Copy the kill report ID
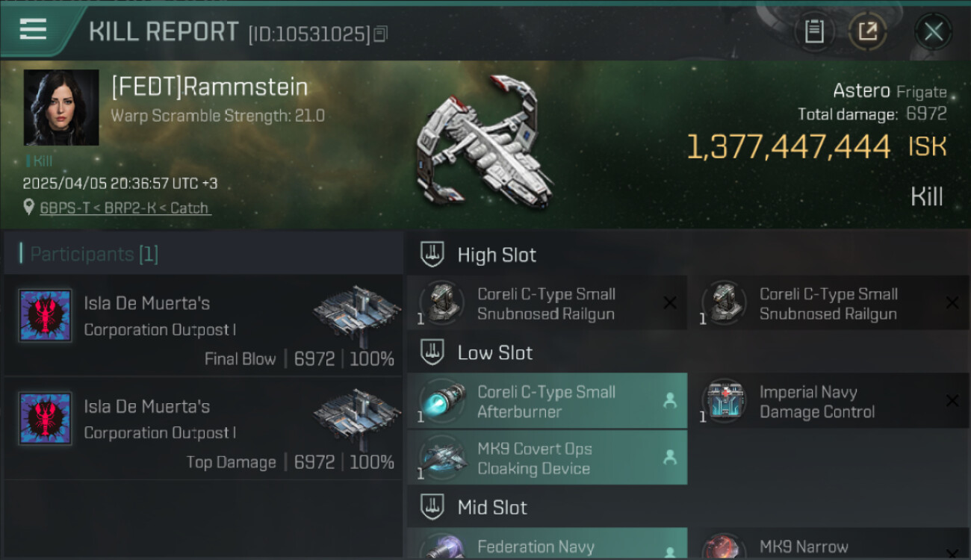The height and width of the screenshot is (560, 971). pyautogui.click(x=381, y=34)
